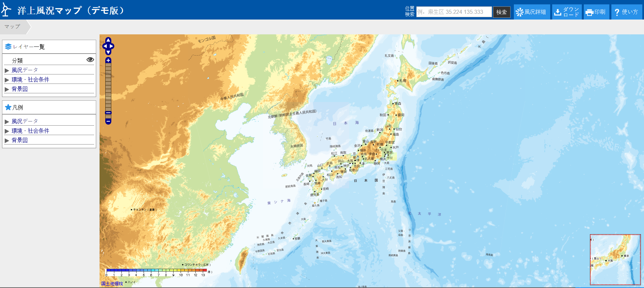Open the 使い方 help page
The image size is (644, 288).
pos(626,12)
